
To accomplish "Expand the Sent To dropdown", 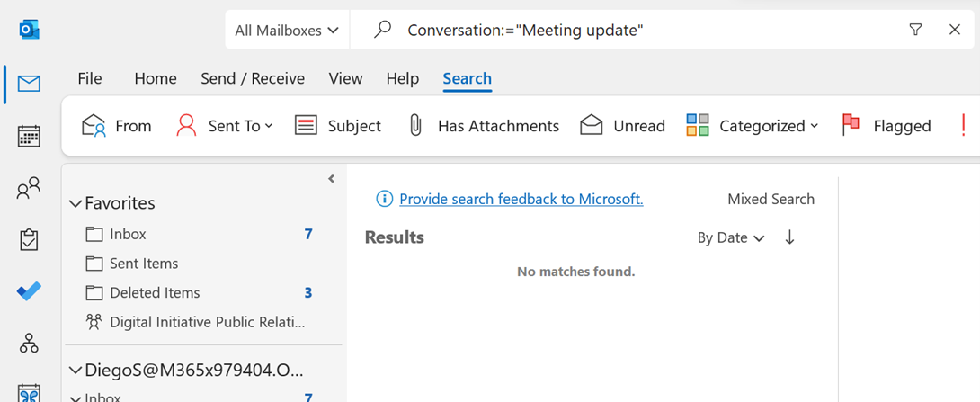I will (225, 126).
